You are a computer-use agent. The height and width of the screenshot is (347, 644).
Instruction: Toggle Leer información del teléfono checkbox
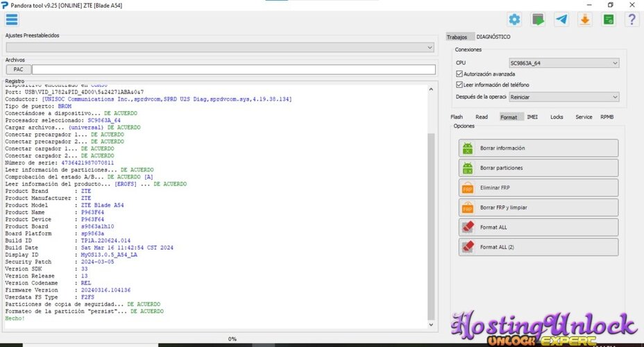pos(459,85)
